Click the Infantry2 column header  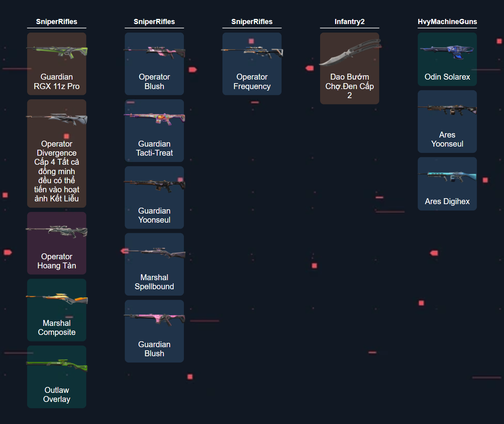pyautogui.click(x=350, y=22)
